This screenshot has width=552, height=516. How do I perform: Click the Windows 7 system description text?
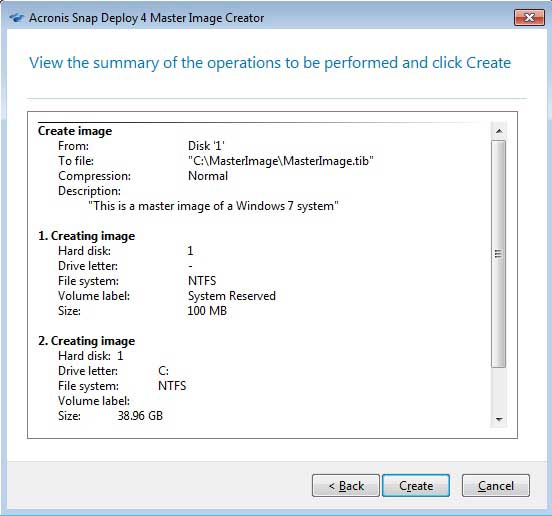213,206
